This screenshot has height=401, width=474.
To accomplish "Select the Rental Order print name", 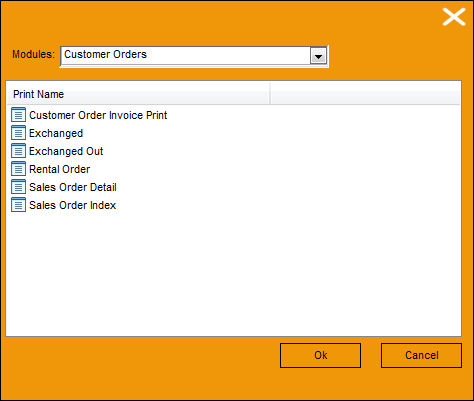I will [x=60, y=169].
